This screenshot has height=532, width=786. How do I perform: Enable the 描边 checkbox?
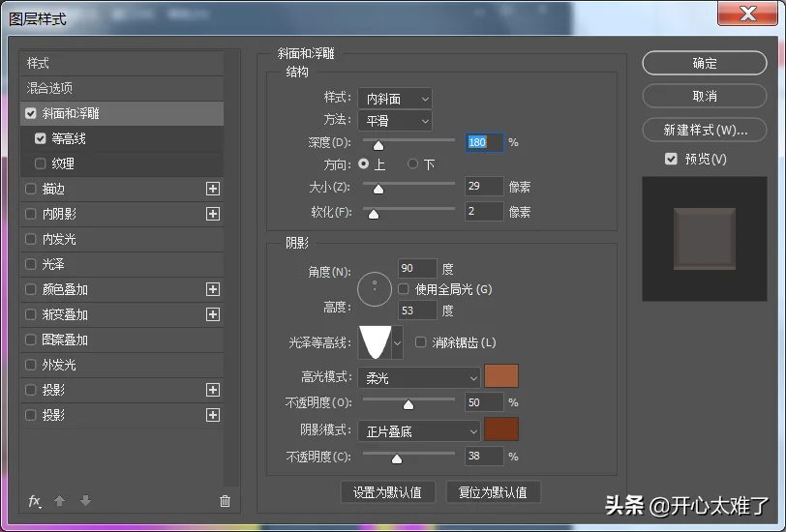pyautogui.click(x=31, y=189)
